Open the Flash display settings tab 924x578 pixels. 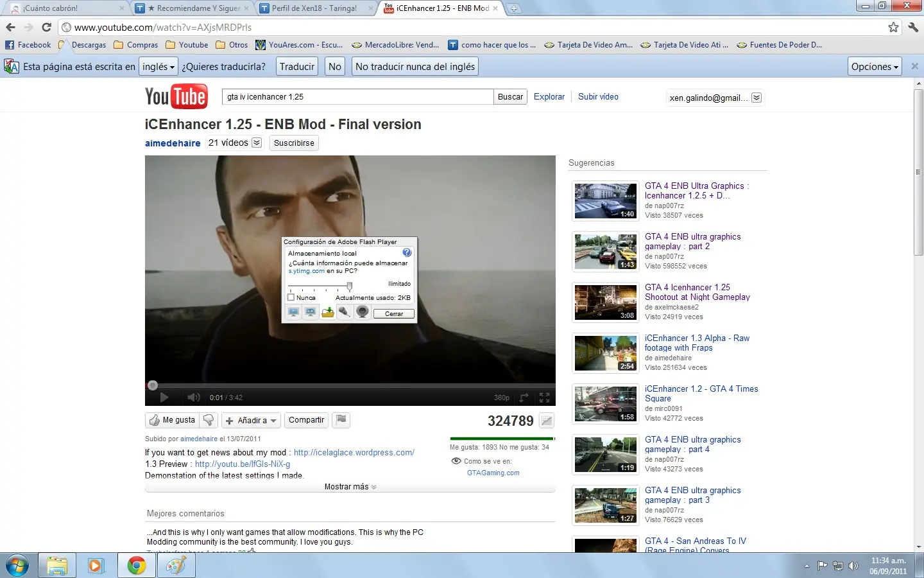(x=293, y=312)
